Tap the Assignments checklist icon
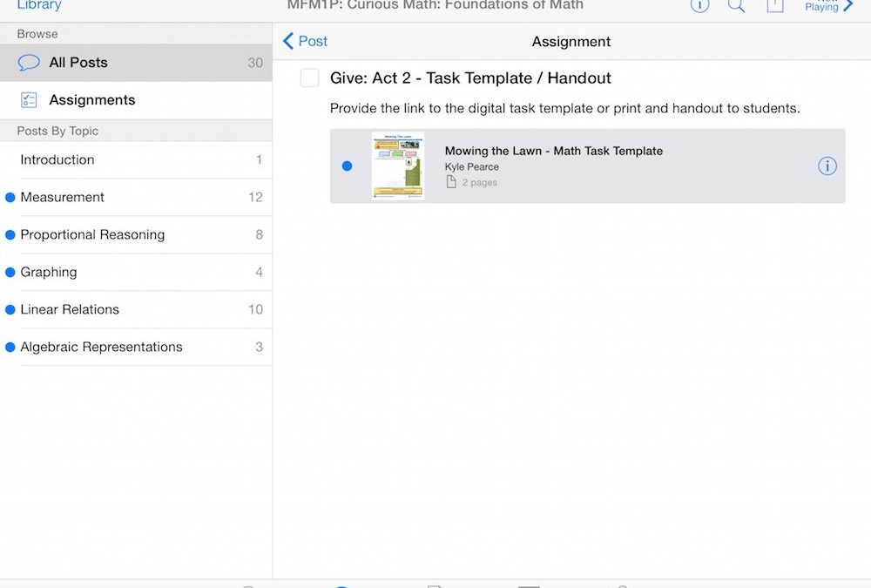The width and height of the screenshot is (871, 588). [x=29, y=100]
